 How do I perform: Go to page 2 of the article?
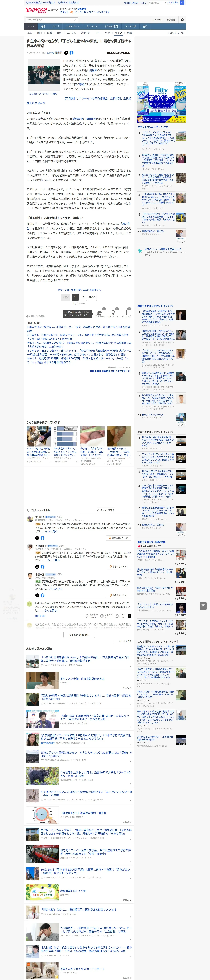tap(83, 297)
